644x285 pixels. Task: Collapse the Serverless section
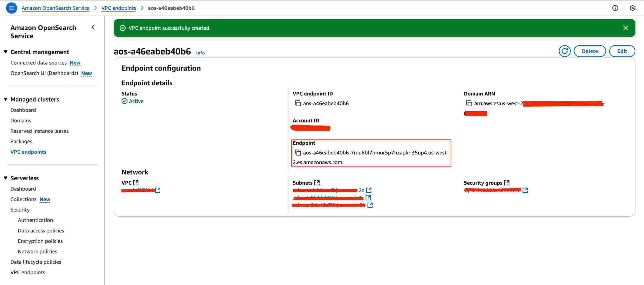(x=6, y=178)
